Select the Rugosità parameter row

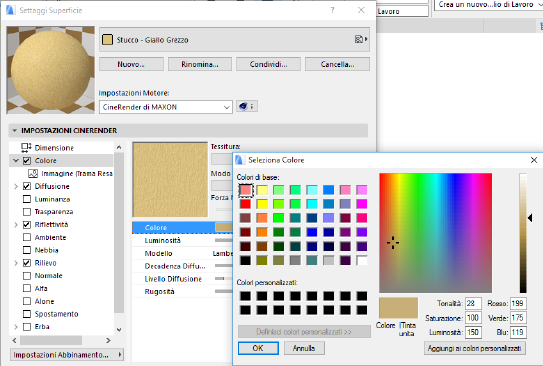182,292
